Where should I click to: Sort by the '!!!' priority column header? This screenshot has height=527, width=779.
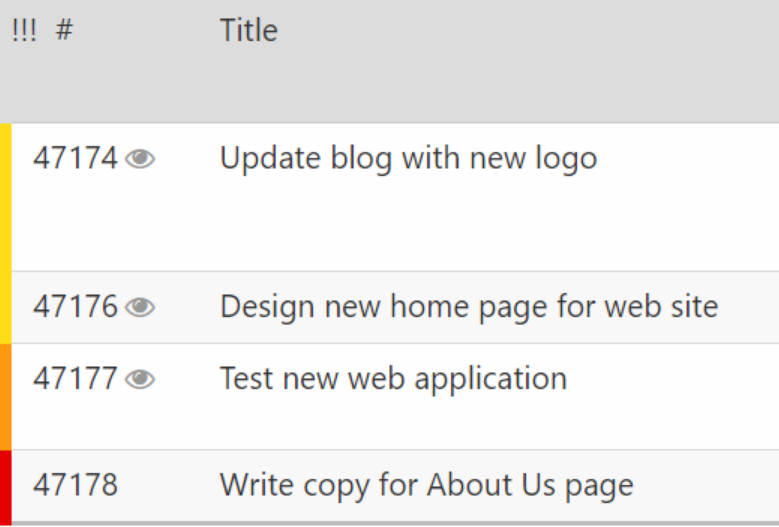(24, 30)
